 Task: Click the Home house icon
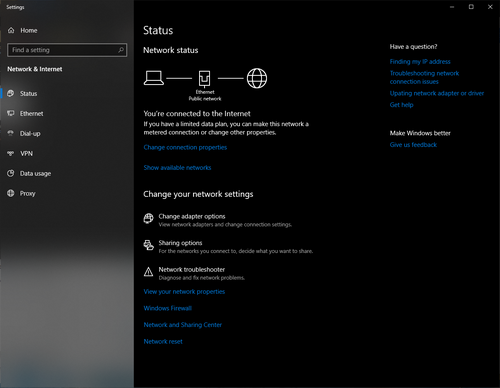click(11, 30)
